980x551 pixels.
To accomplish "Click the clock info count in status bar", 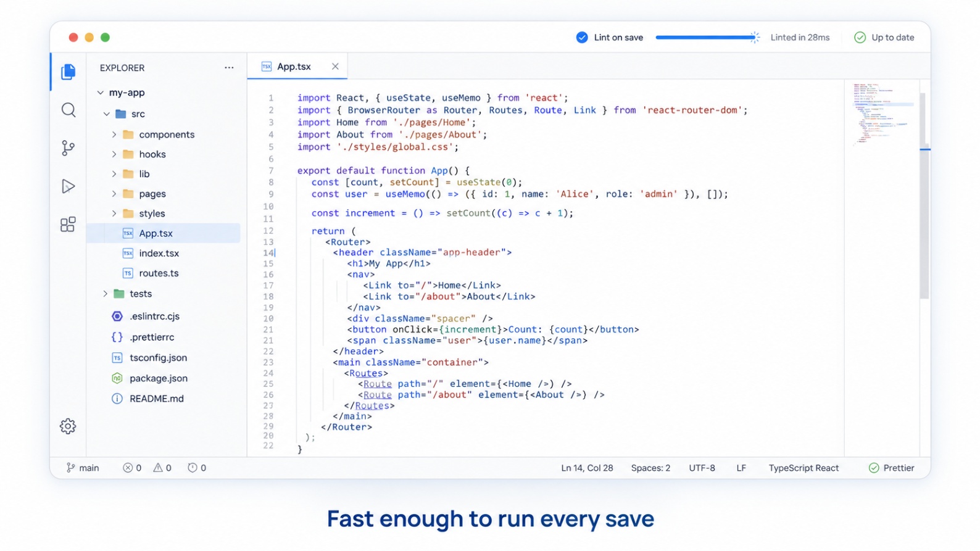I will (x=193, y=468).
